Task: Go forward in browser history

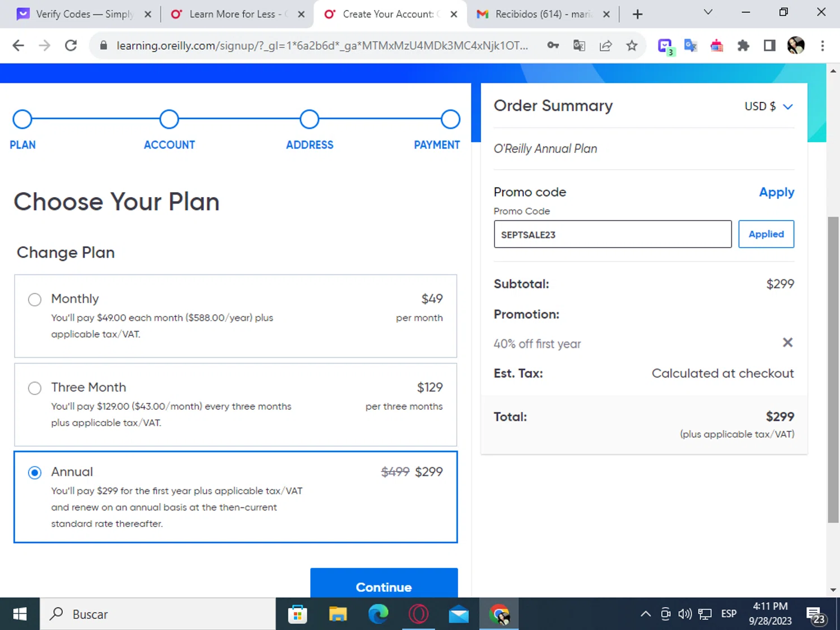Action: [x=45, y=46]
